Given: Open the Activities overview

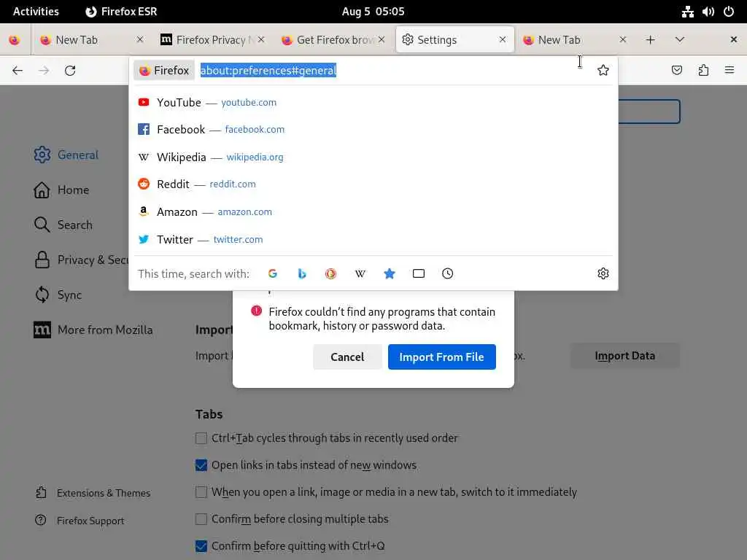Looking at the screenshot, I should tap(36, 12).
